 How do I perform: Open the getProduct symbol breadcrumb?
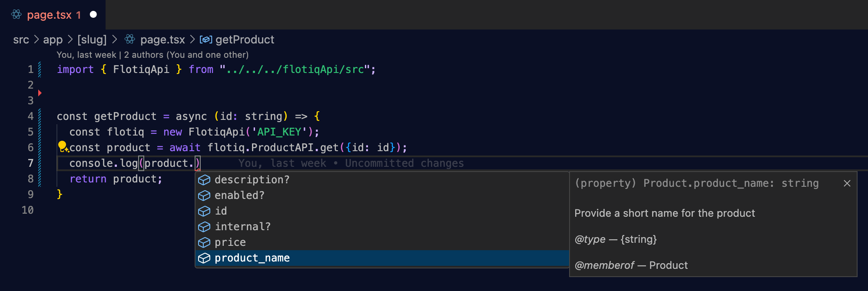(245, 40)
